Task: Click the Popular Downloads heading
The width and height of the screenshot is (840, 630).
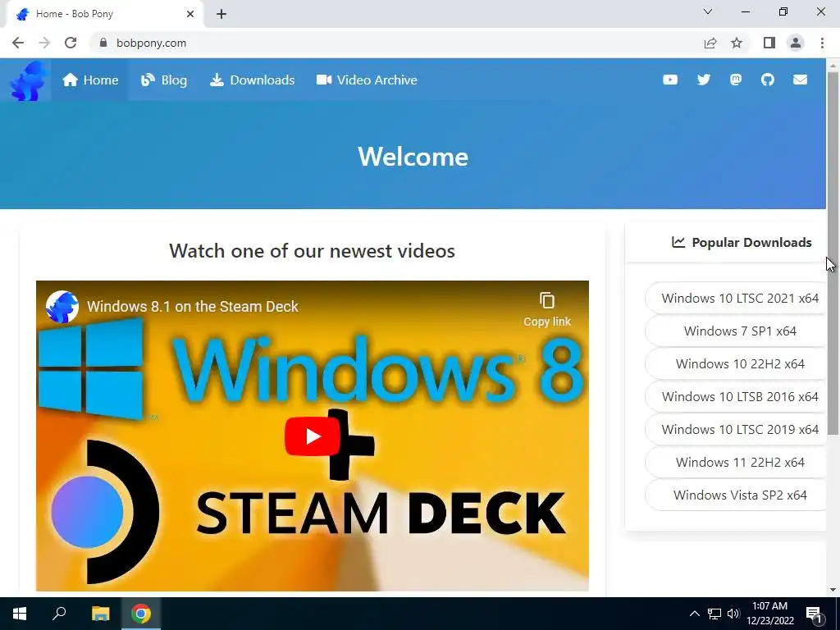Action: pos(742,243)
